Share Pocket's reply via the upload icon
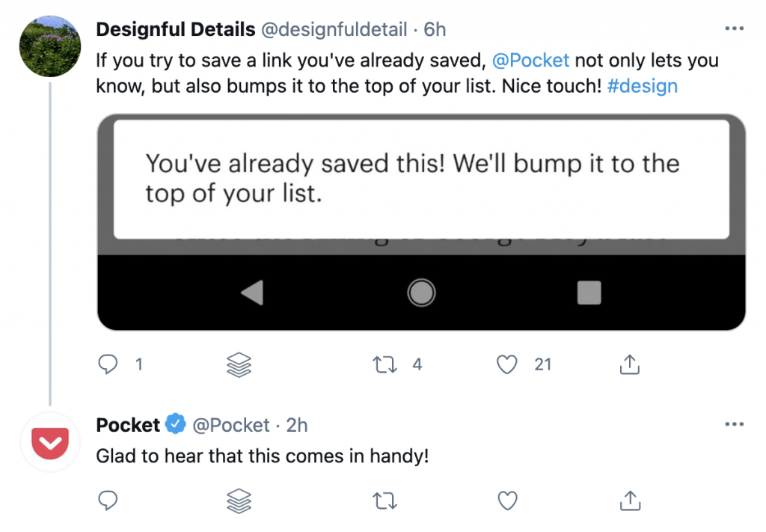 (x=630, y=501)
